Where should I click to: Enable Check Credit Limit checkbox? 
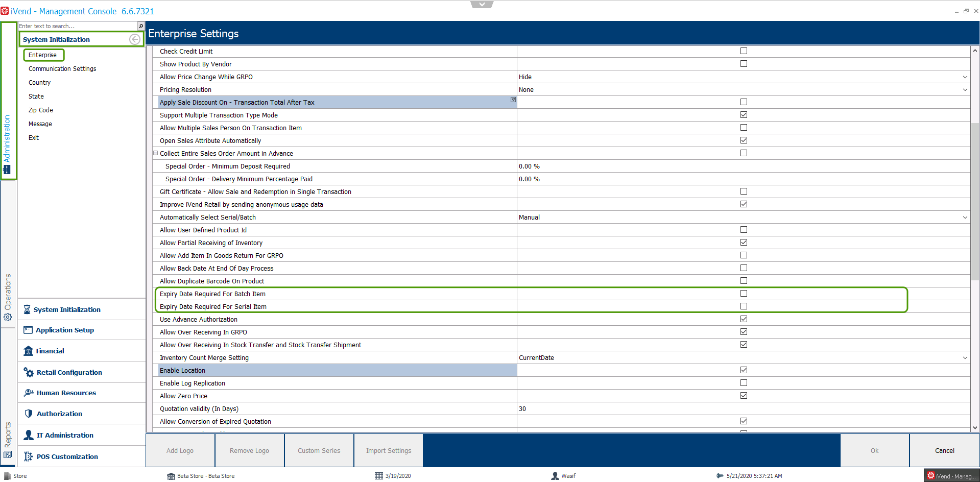tap(744, 51)
